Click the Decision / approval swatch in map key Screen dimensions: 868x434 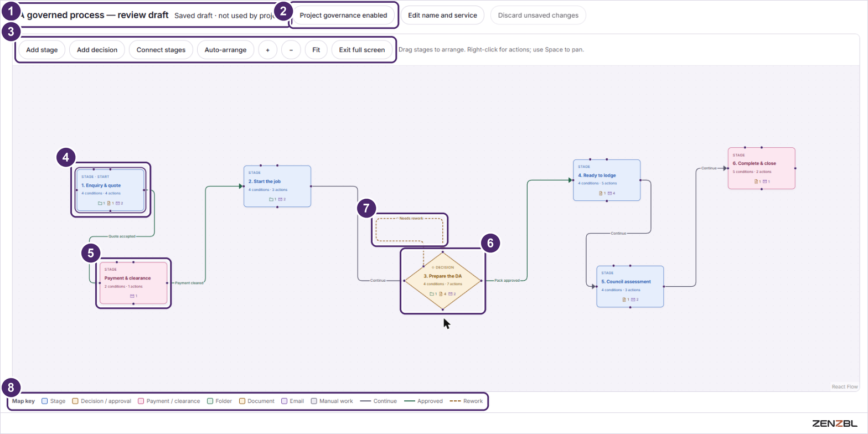tap(75, 401)
